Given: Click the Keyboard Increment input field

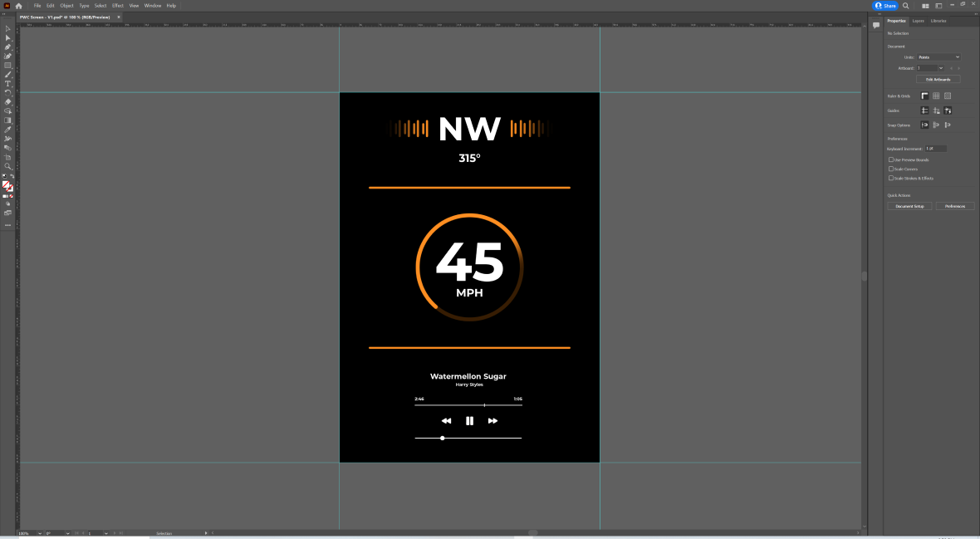Looking at the screenshot, I should click(x=936, y=149).
